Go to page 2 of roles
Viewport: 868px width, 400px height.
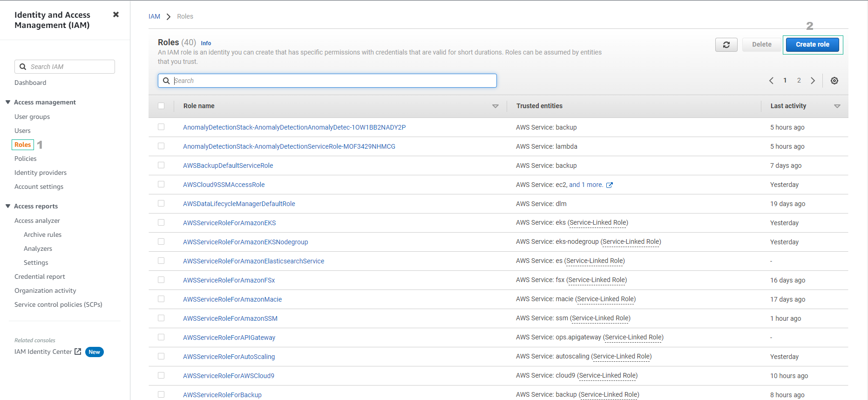pos(799,81)
